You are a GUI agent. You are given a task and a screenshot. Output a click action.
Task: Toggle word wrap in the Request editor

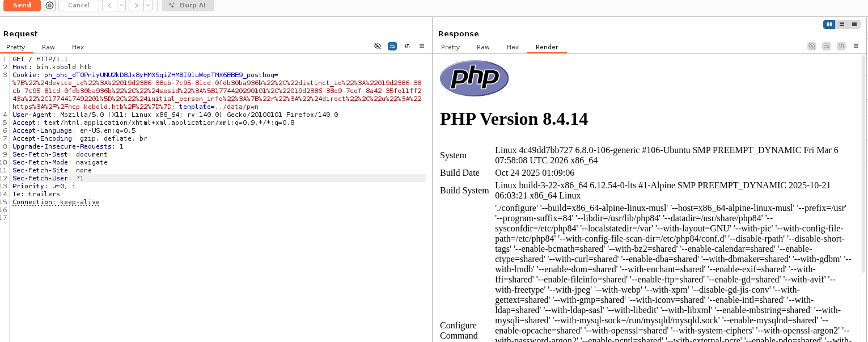point(392,46)
